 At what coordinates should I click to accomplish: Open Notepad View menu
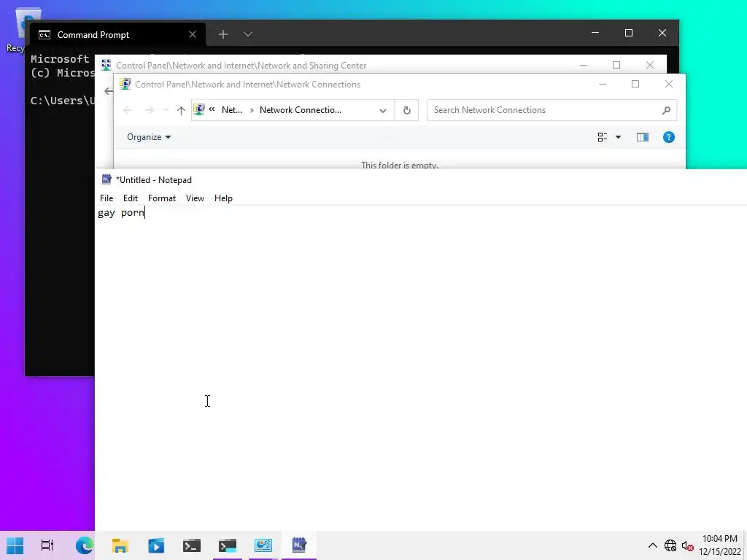click(195, 198)
